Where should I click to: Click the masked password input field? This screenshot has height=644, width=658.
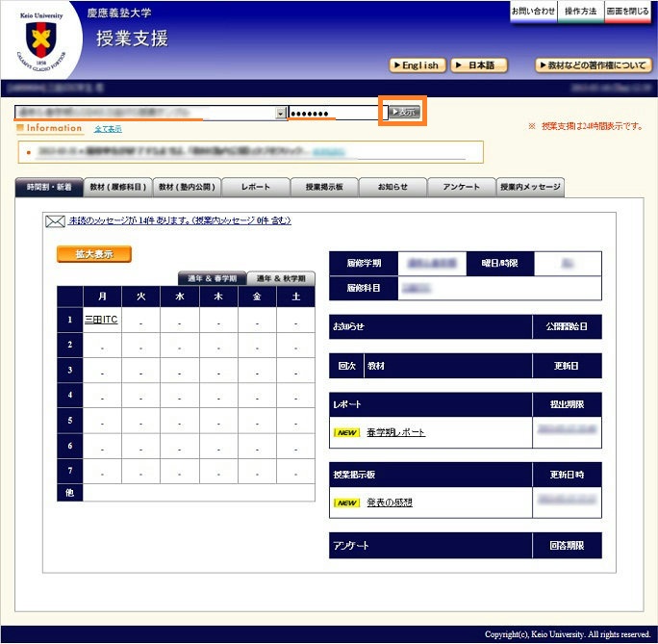333,113
